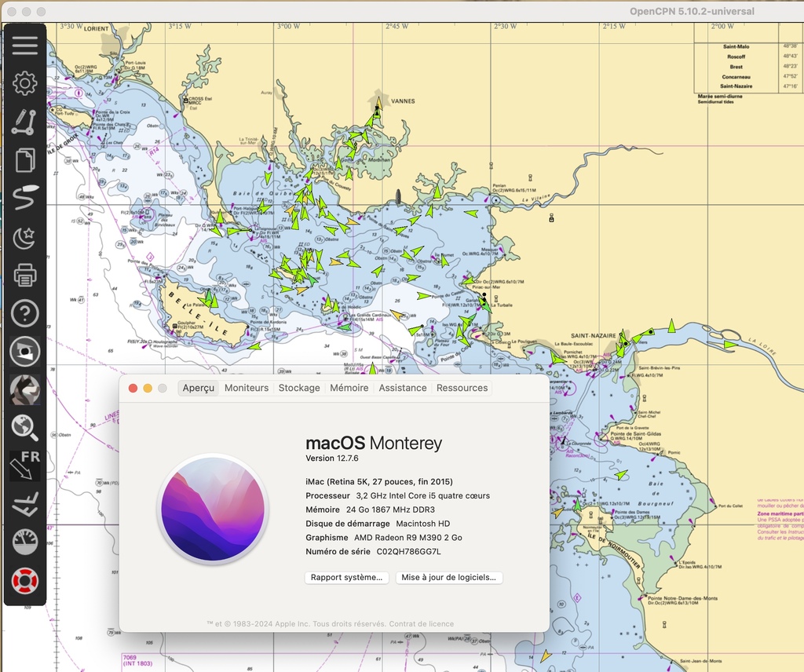Close the macOS Monterey about window
Viewport: 804px width, 672px height.
[x=133, y=388]
